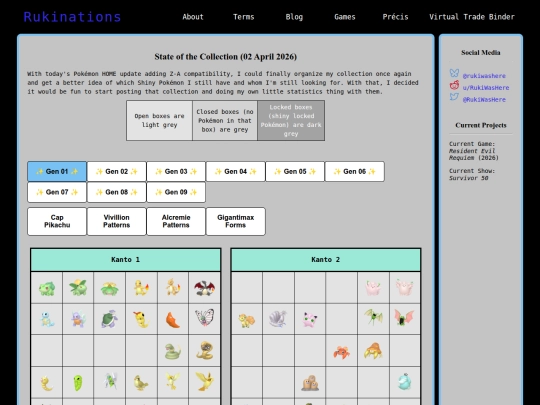Click the shiny Bulbasaur sprite in Kanto 1
Viewport: 540px width, 405px height.
46,288
